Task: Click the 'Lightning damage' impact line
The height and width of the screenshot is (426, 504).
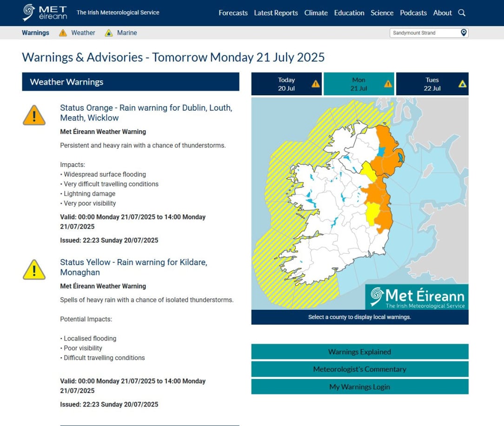Action: (88, 193)
